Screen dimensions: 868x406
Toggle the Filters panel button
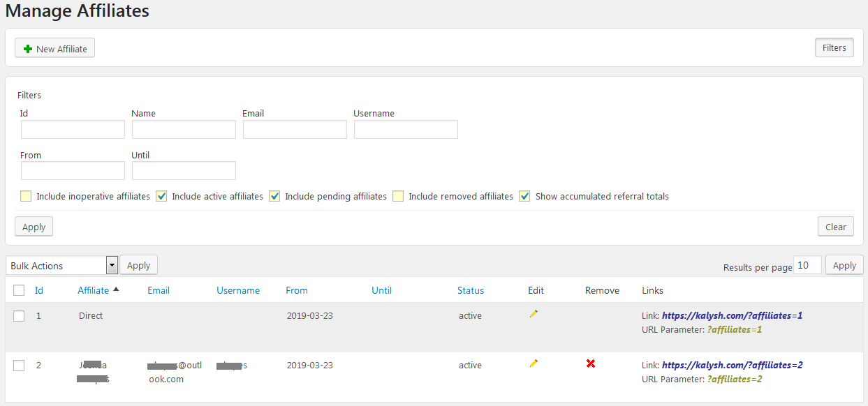pos(834,47)
